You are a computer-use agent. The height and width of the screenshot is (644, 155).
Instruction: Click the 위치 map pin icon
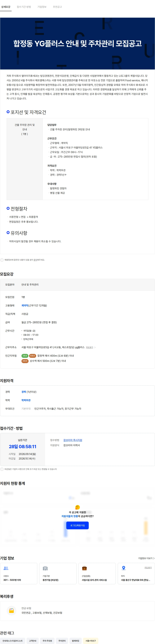[124, 568]
